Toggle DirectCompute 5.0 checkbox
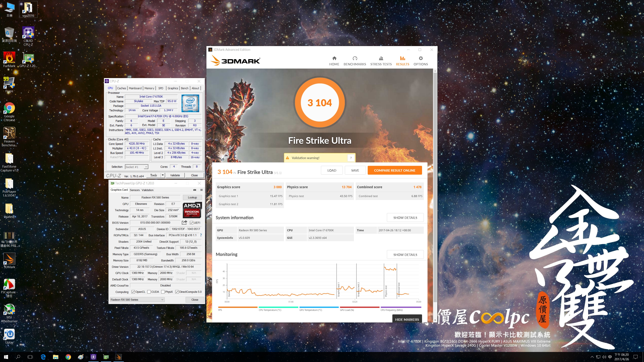The image size is (644, 362). [x=177, y=292]
